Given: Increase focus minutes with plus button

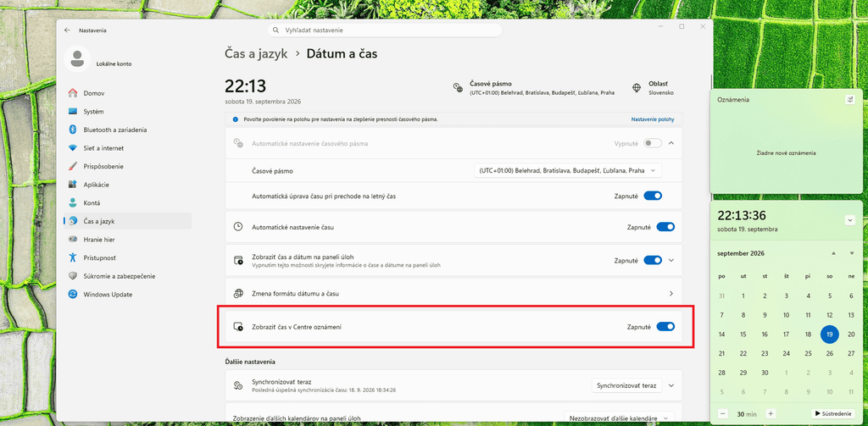Looking at the screenshot, I should point(771,413).
